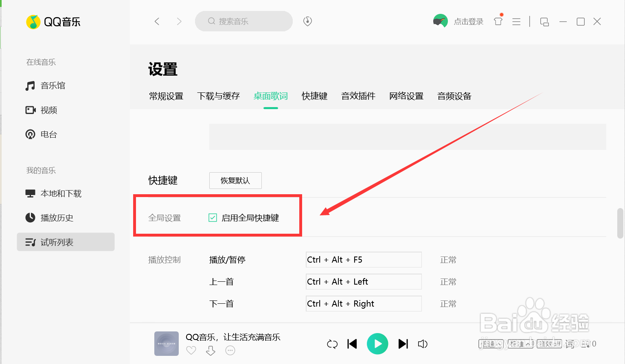Click the 搜索音乐 search input field

pyautogui.click(x=243, y=21)
